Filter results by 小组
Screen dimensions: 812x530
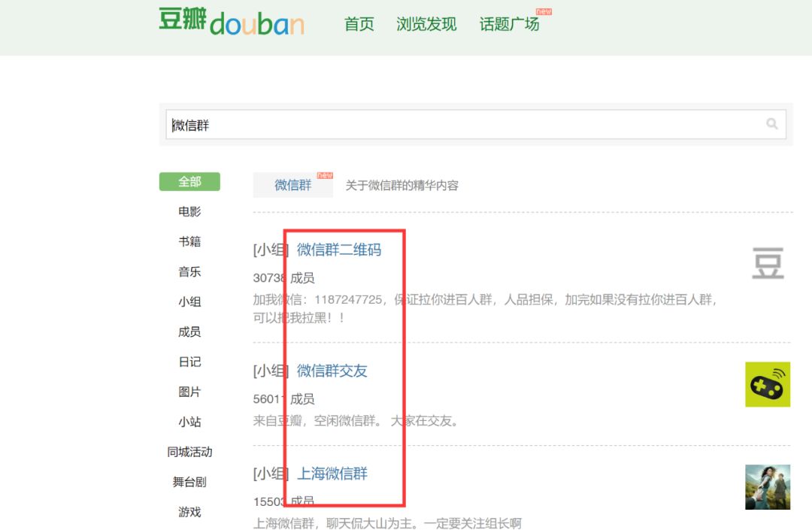coord(189,301)
